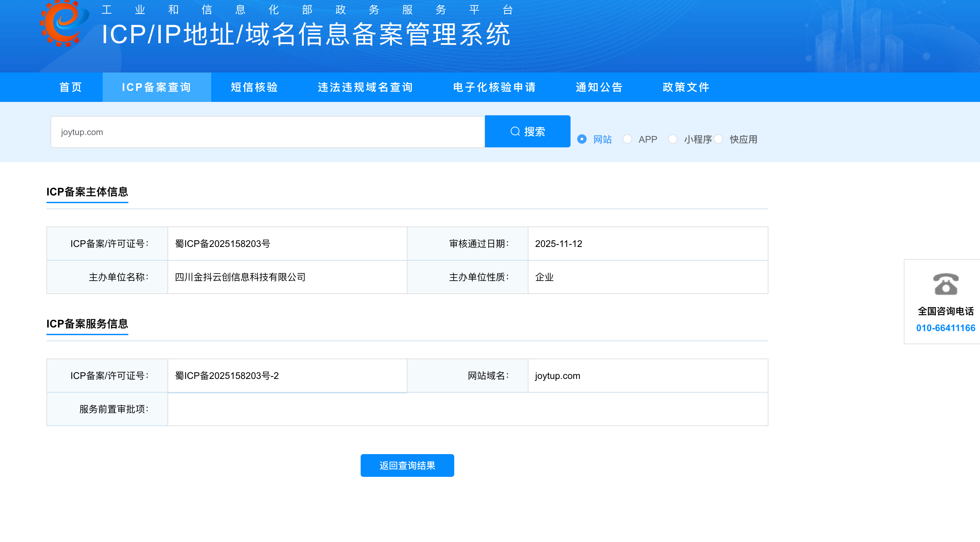Select the 小程序 radio button
This screenshot has width=980, height=542.
pyautogui.click(x=672, y=139)
